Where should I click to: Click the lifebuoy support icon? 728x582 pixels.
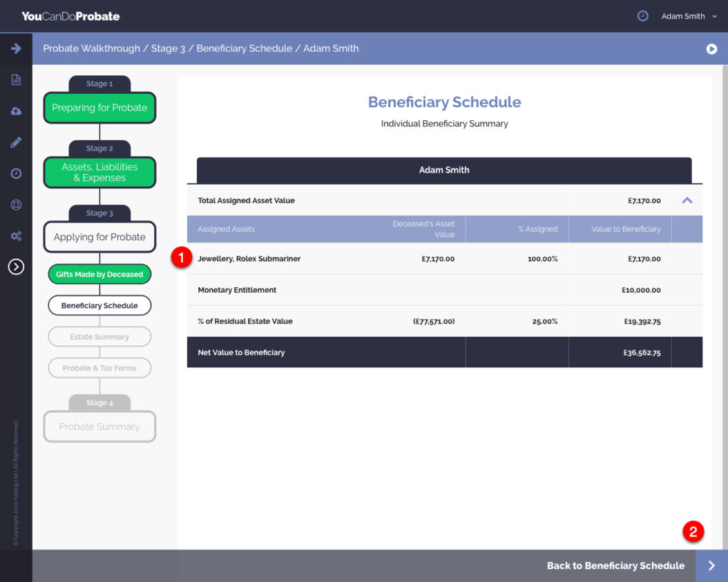click(16, 205)
